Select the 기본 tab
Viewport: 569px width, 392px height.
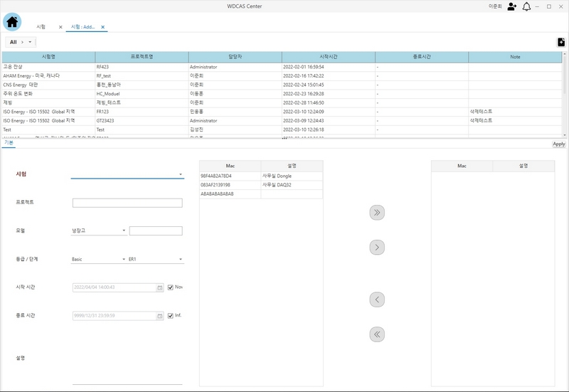point(9,143)
